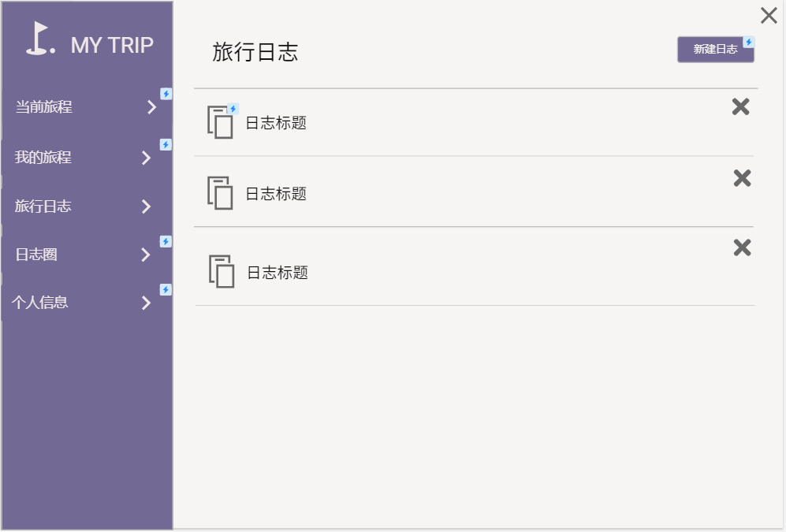Delete the third journal entry
The image size is (786, 532).
(x=742, y=248)
